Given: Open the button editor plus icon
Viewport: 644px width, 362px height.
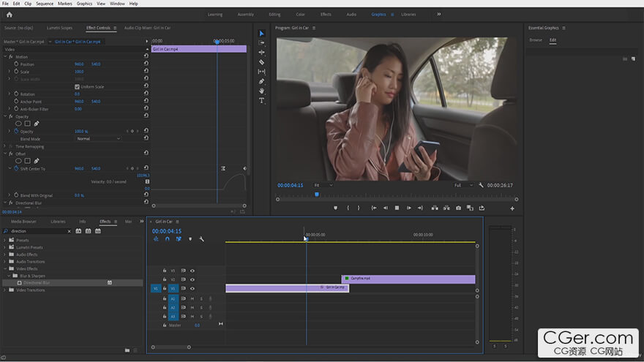Looking at the screenshot, I should [x=512, y=208].
